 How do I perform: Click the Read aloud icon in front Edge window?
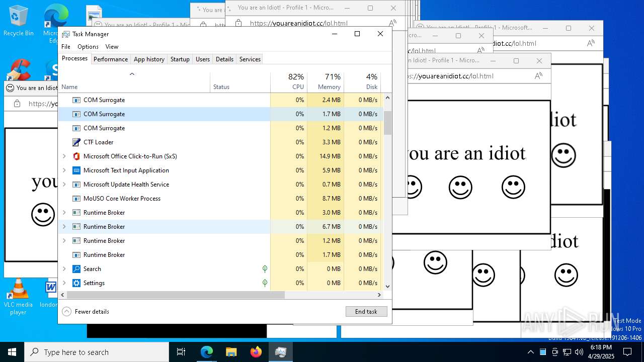[x=538, y=76]
